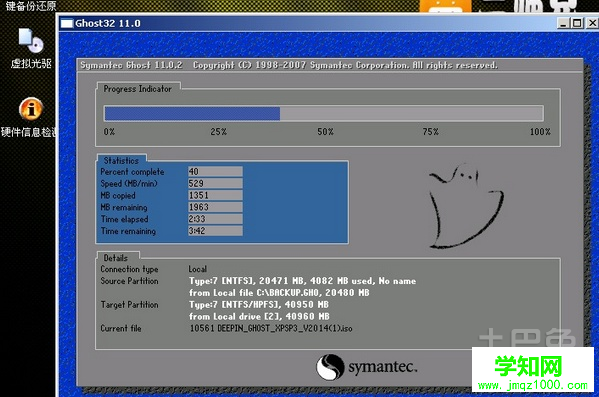The height and width of the screenshot is (397, 599).
Task: Select the Progress Indicator heading
Action: click(x=138, y=89)
